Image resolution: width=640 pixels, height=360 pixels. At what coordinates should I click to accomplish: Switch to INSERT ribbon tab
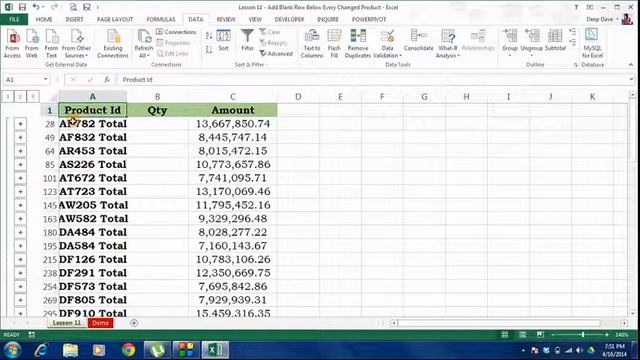click(74, 19)
